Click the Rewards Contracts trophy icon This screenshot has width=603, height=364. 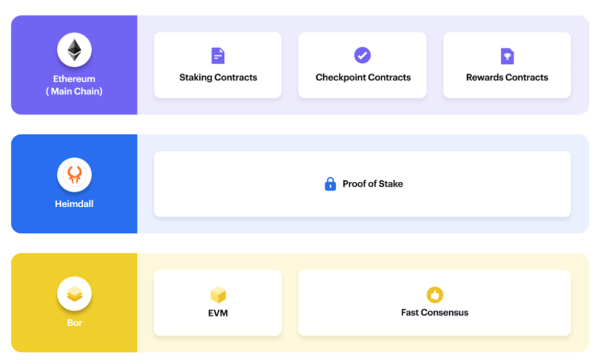pyautogui.click(x=507, y=56)
